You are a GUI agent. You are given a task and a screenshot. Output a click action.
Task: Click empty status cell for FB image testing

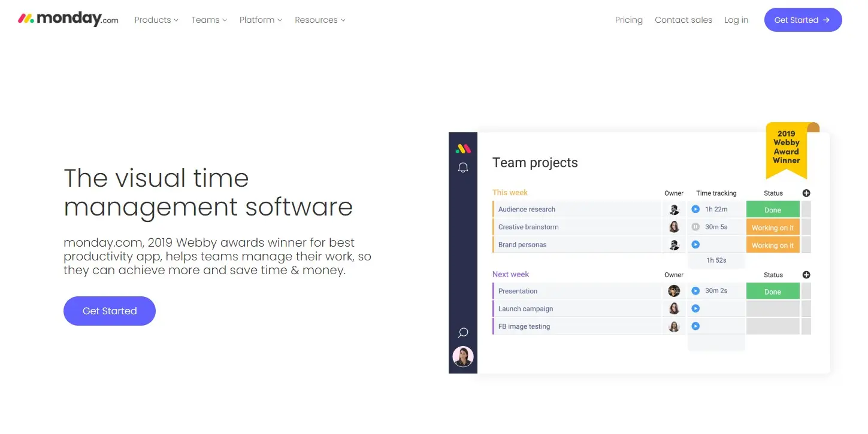tap(773, 326)
